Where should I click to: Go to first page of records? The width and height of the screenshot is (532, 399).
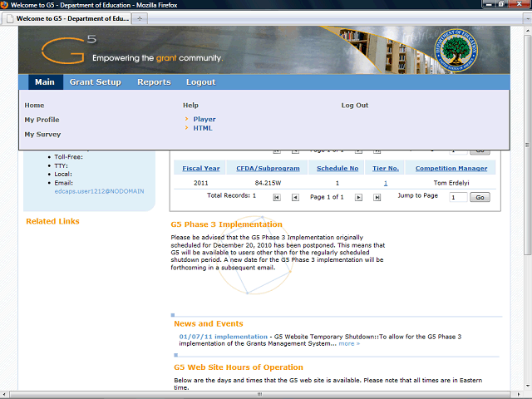click(276, 197)
